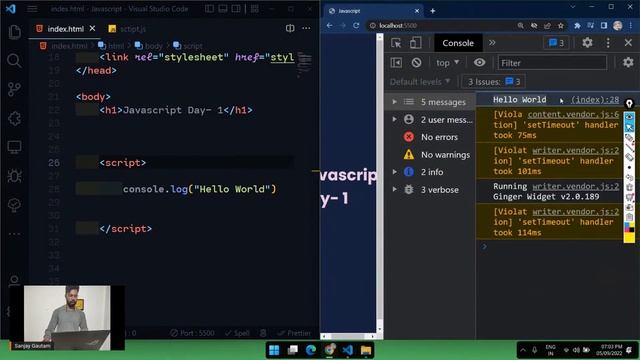Image resolution: width=640 pixels, height=360 pixels.
Task: Open writer.vendor.js:2 link beside Running Ginger Widget
Action: pyautogui.click(x=576, y=186)
